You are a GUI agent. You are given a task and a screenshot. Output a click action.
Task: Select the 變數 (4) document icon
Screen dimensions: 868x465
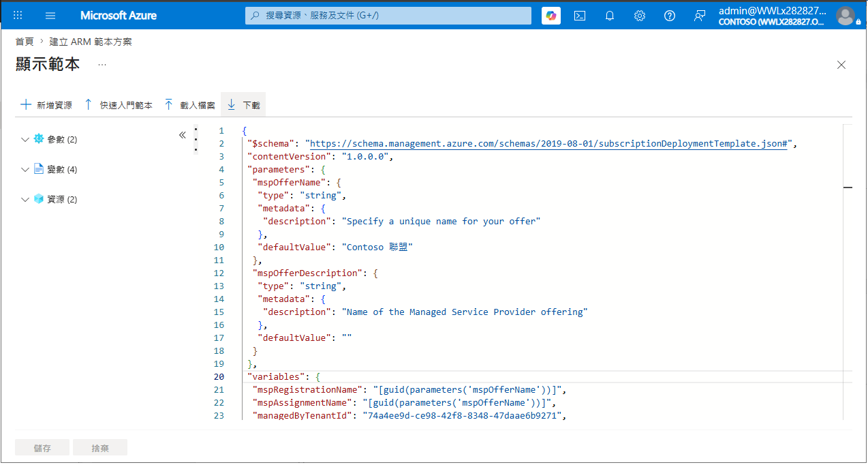click(x=39, y=169)
